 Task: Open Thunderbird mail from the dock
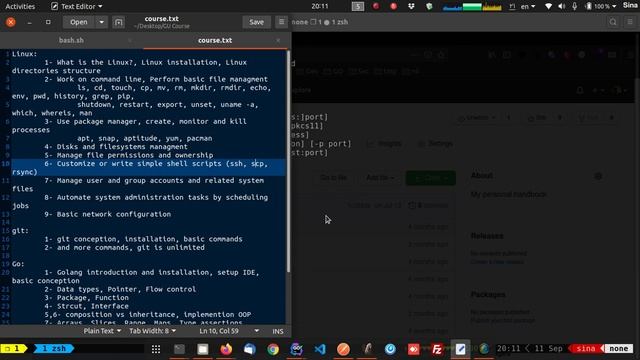click(x=250, y=349)
